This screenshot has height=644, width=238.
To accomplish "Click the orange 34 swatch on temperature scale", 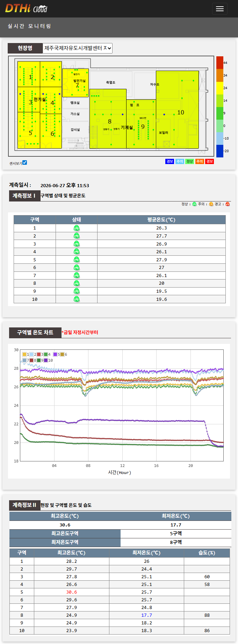I will (x=219, y=75).
